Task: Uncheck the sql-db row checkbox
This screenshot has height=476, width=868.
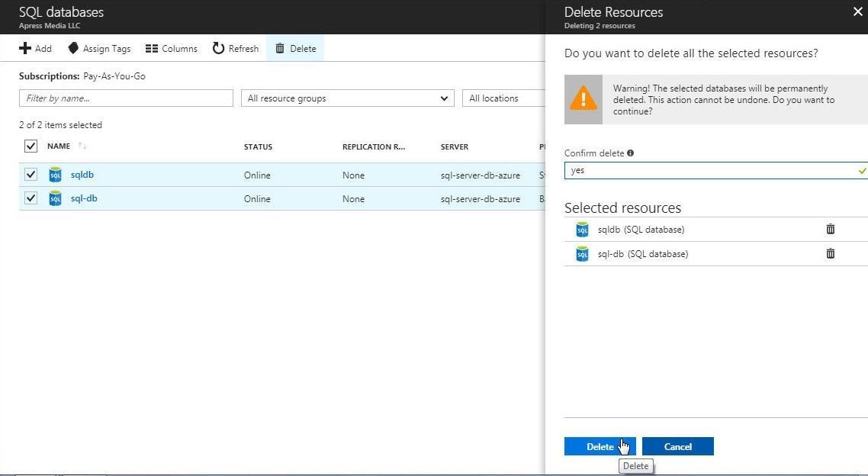Action: [x=31, y=198]
